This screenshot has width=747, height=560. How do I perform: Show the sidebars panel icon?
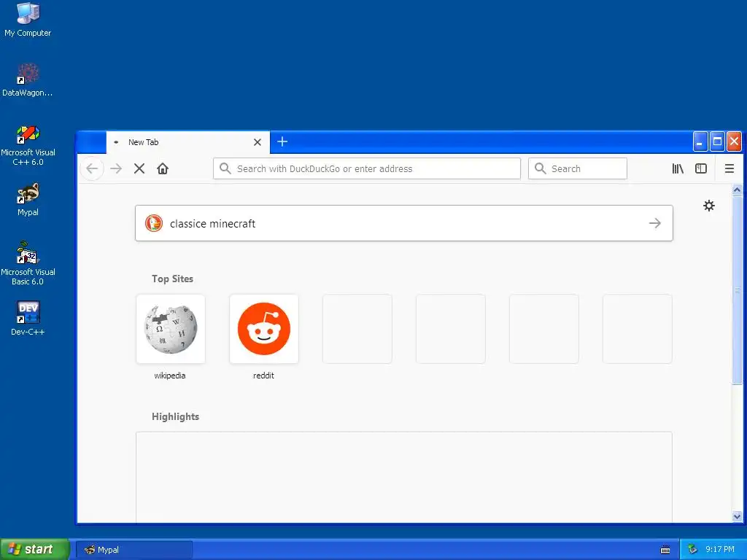click(701, 168)
